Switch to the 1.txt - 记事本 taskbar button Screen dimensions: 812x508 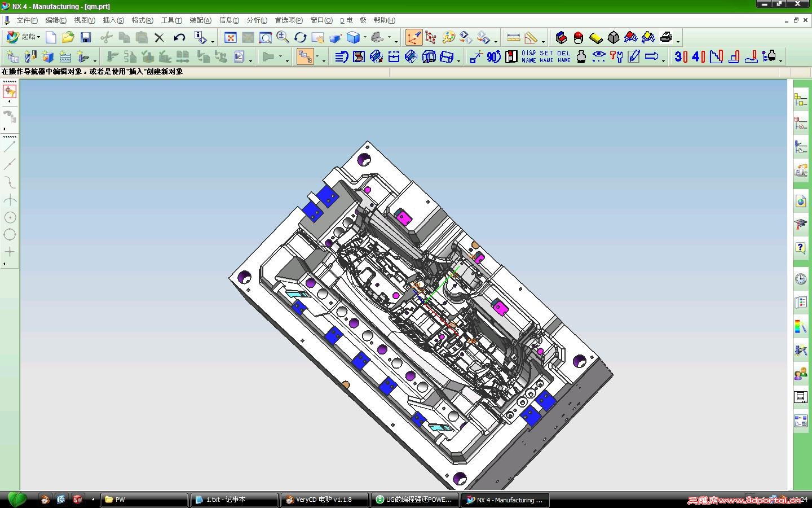[234, 500]
